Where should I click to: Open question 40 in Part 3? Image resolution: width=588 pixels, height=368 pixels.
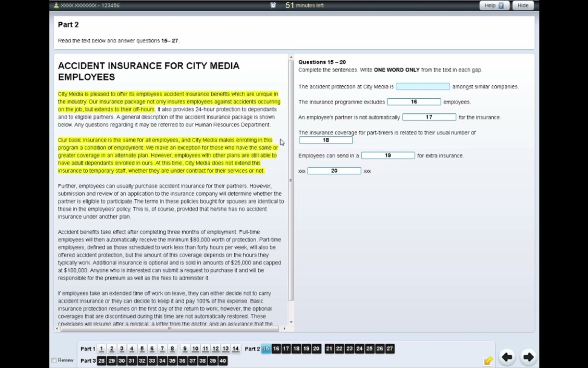click(x=222, y=361)
